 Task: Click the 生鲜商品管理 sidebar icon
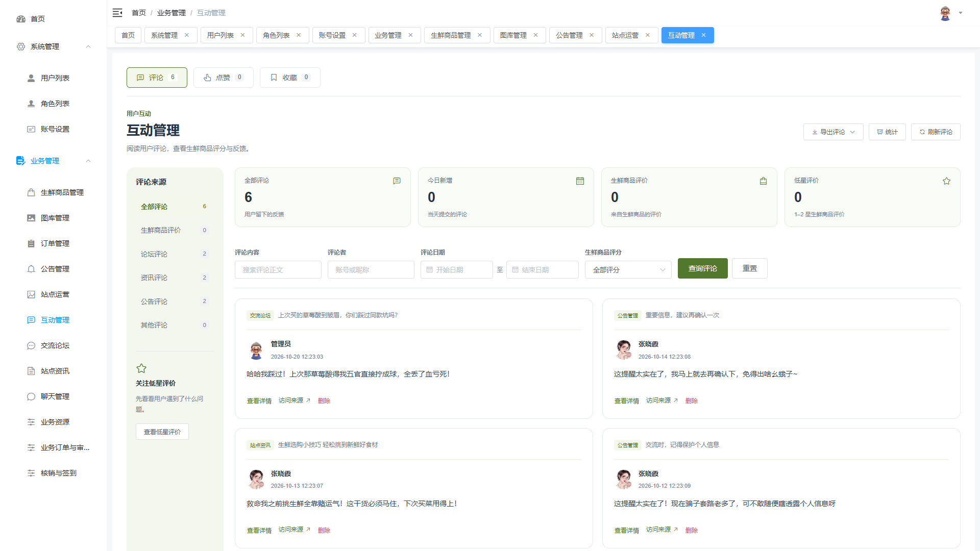coord(31,192)
